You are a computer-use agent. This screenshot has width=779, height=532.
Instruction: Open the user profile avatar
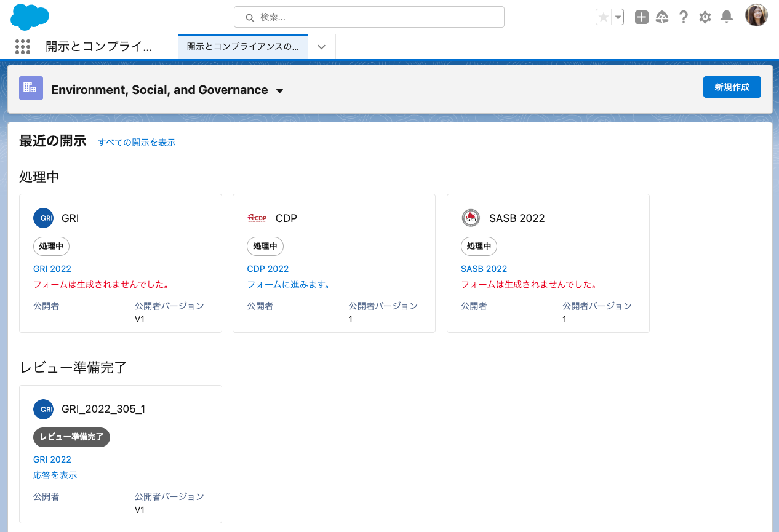coord(756,16)
